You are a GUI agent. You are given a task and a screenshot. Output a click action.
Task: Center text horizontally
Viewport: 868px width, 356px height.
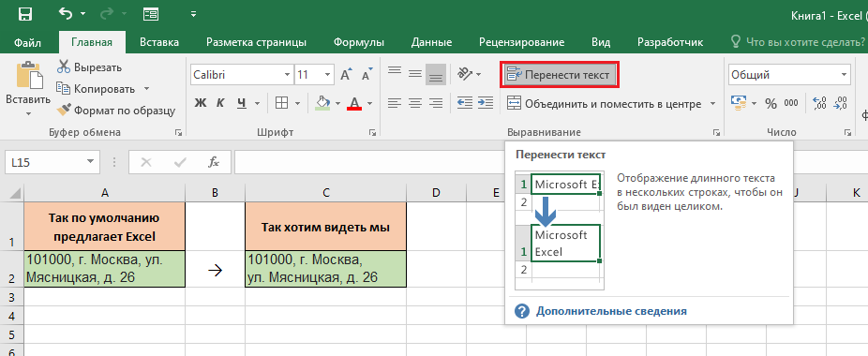[x=414, y=103]
